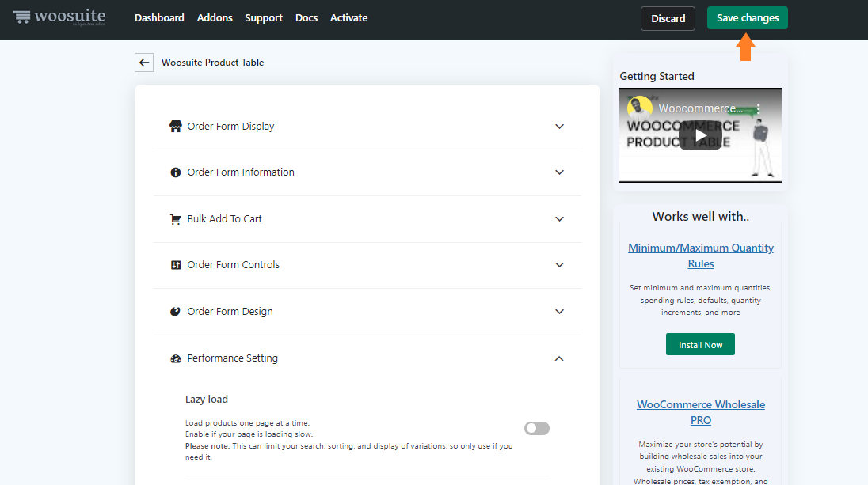
Task: Click the Discard button
Action: coord(668,18)
